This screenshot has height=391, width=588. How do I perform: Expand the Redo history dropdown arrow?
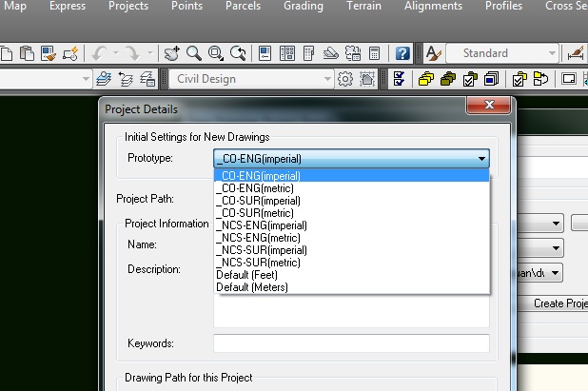click(x=150, y=53)
